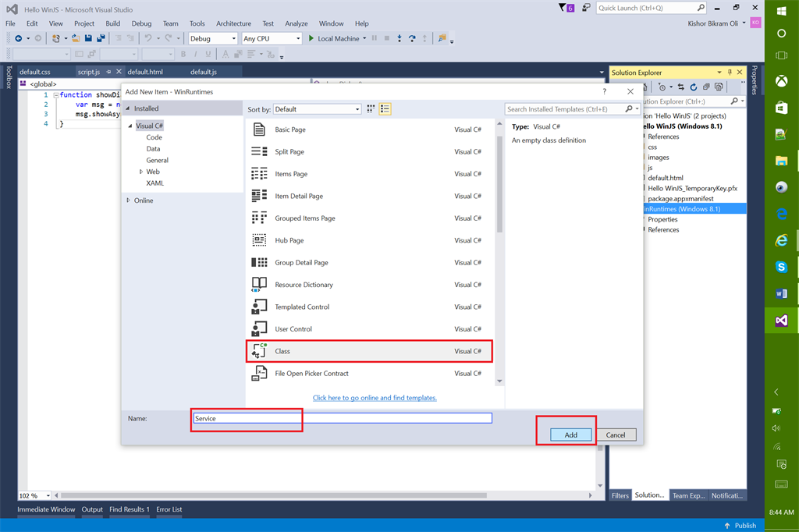Click the New Project toolbar icon
The image size is (799, 532).
(x=56, y=38)
